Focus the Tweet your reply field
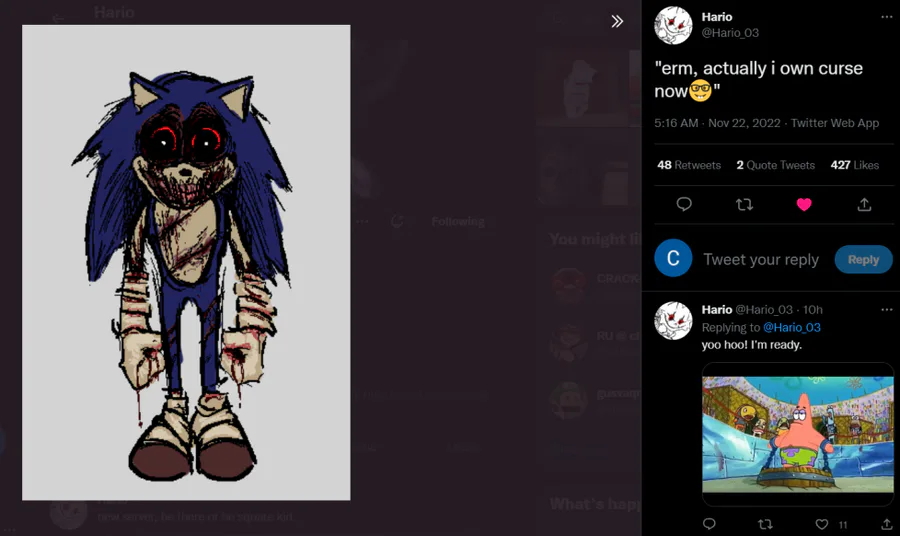Viewport: 900px width, 536px height. click(761, 259)
